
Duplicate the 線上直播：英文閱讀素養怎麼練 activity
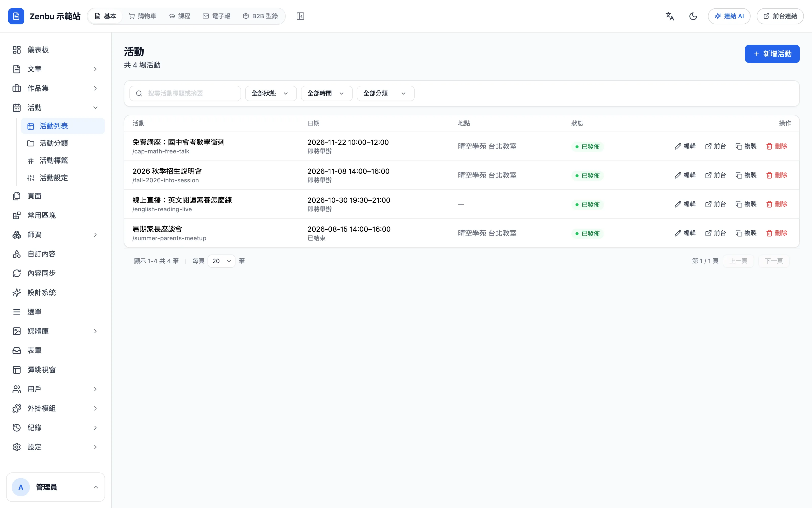(x=746, y=204)
